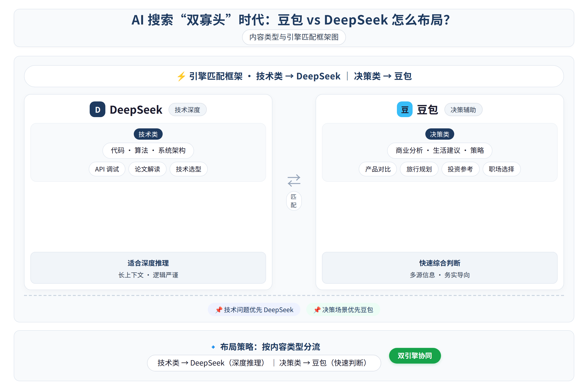The height and width of the screenshot is (392, 588).
Task: Click the 适合深度推理 heading
Action: pos(148,263)
